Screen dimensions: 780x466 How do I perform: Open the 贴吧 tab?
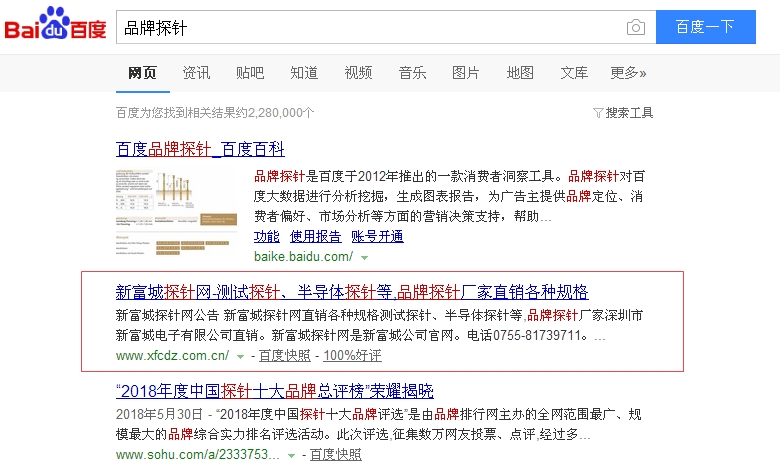click(x=250, y=73)
